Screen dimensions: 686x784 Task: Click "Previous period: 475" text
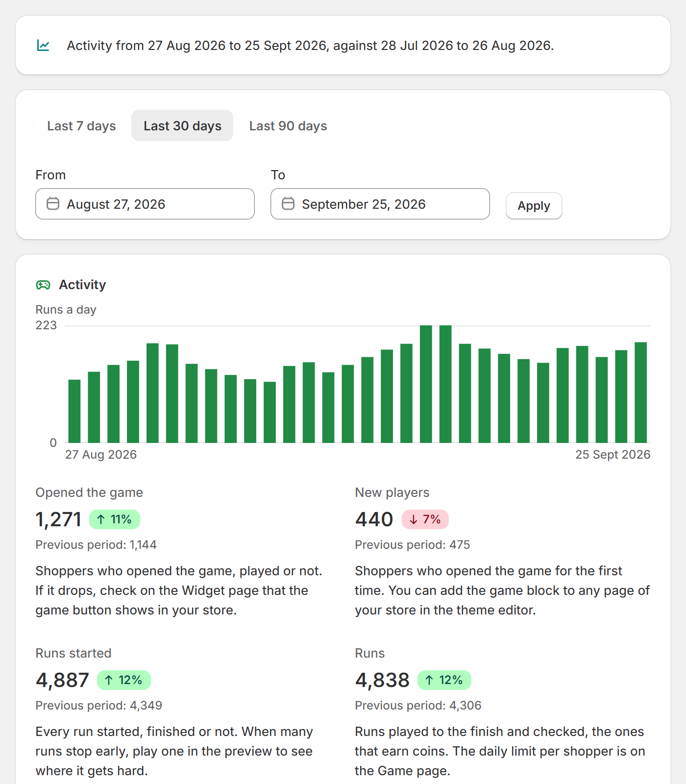coord(413,545)
